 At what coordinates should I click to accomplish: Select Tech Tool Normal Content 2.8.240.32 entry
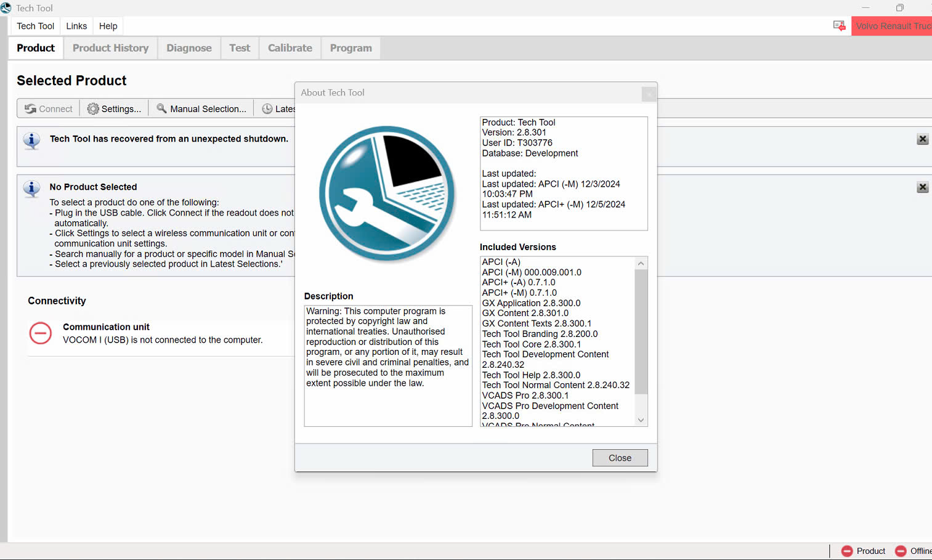pyautogui.click(x=556, y=385)
